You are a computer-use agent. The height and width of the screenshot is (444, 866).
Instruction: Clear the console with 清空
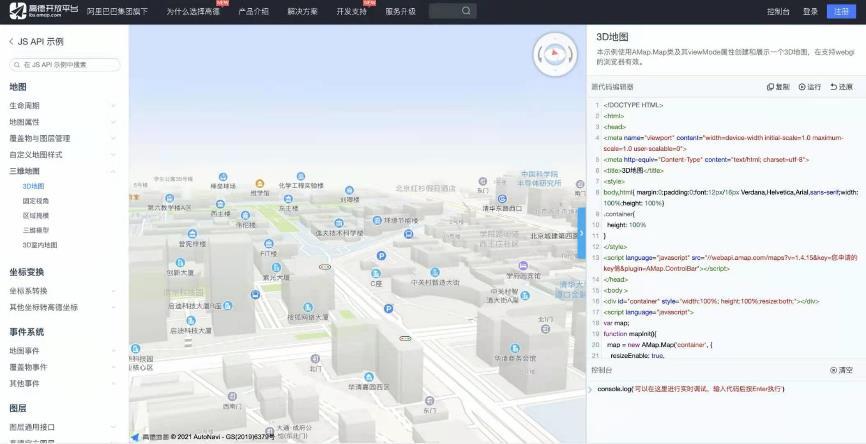(x=841, y=370)
